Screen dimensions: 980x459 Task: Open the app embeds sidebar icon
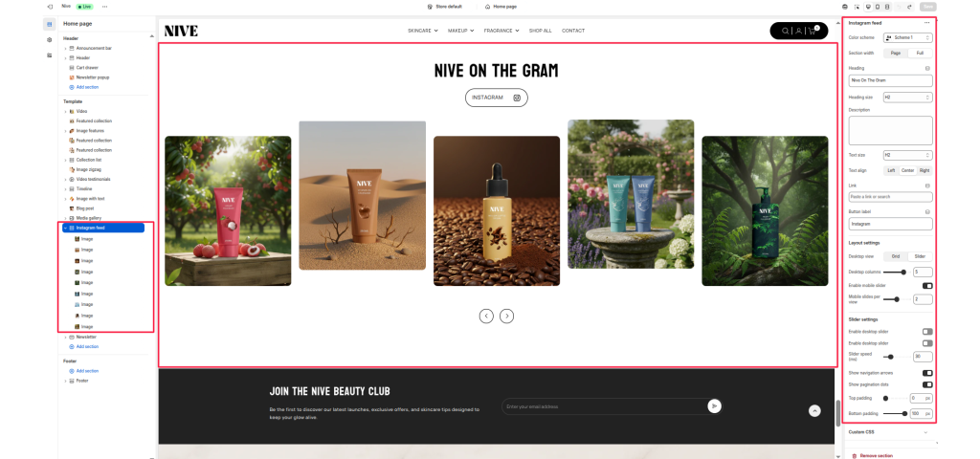[x=50, y=55]
